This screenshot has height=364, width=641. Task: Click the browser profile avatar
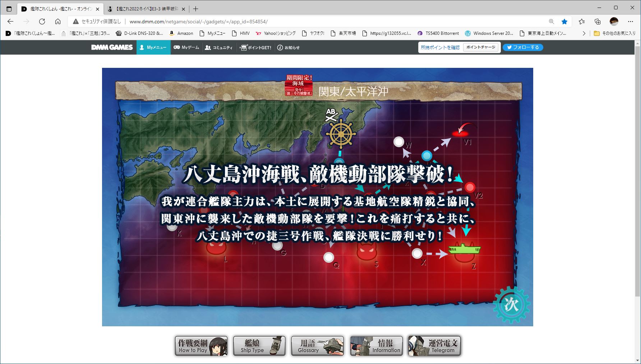(614, 22)
